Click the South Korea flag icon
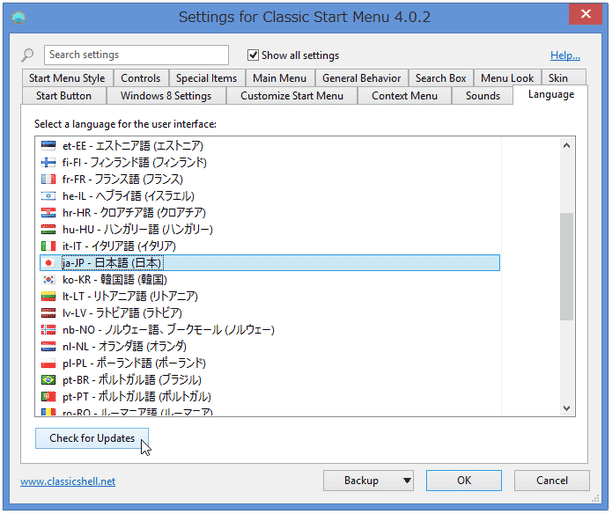612x514 pixels. [48, 279]
